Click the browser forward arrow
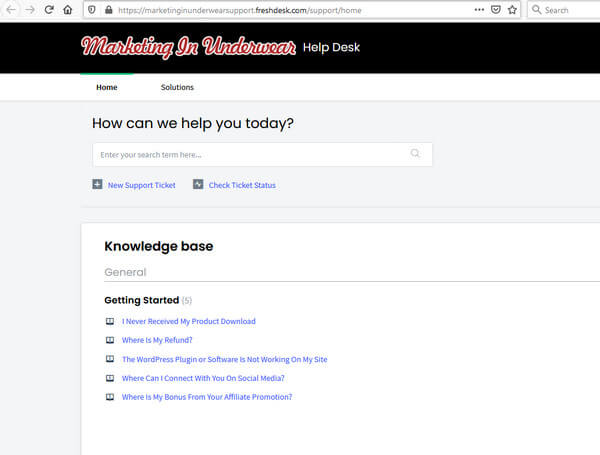This screenshot has height=455, width=600. click(30, 10)
